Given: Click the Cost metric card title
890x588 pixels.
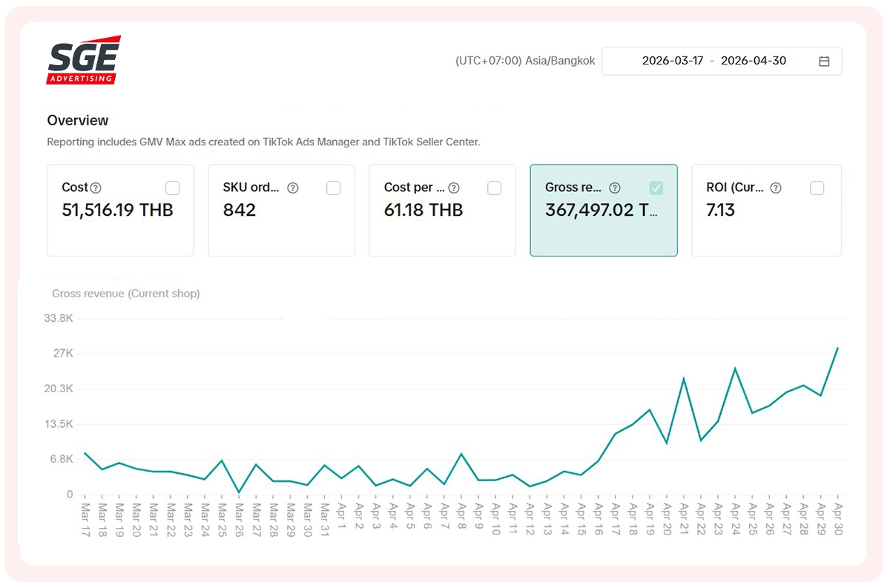Looking at the screenshot, I should point(74,188).
